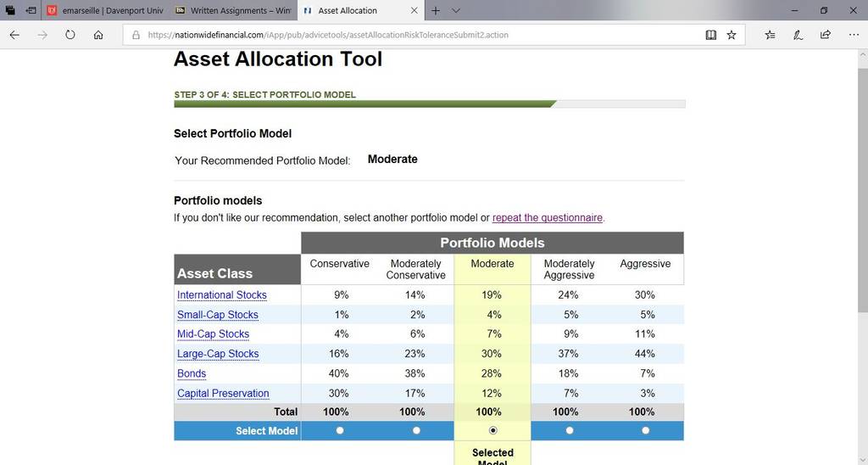868x465 pixels.
Task: Select the Conservative model radio button
Action: click(340, 431)
